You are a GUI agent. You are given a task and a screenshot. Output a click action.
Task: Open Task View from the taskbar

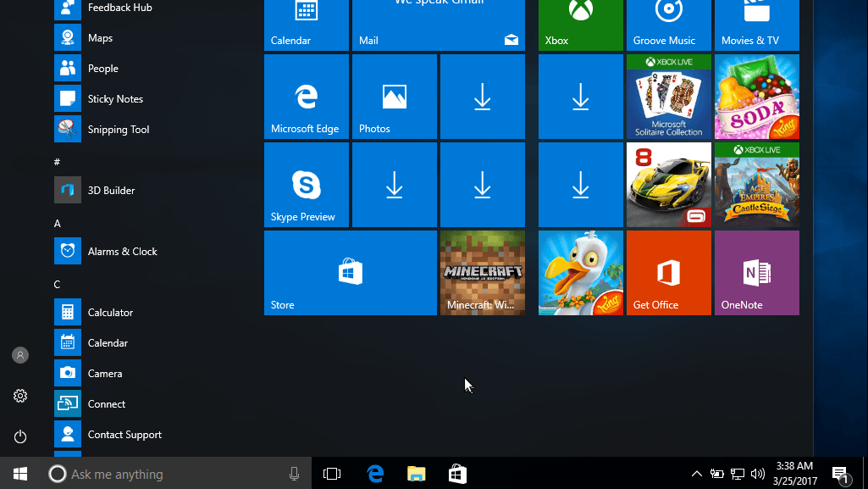tap(332, 474)
